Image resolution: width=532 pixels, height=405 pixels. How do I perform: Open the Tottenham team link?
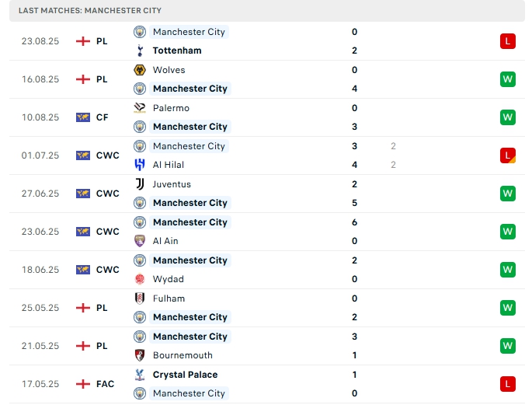point(177,51)
